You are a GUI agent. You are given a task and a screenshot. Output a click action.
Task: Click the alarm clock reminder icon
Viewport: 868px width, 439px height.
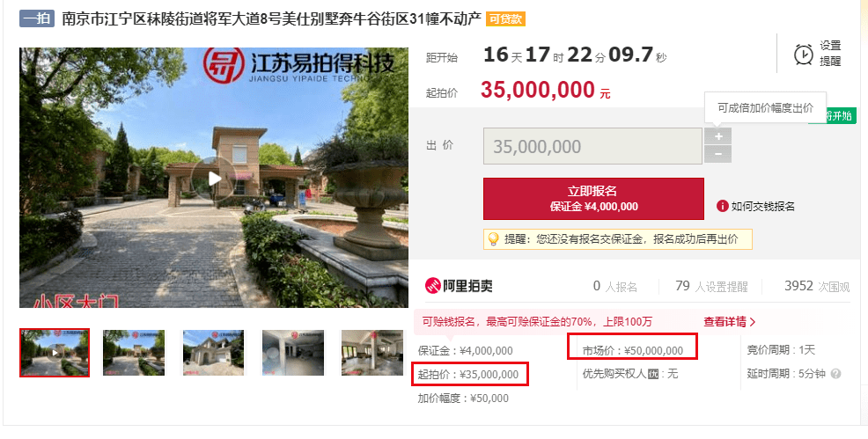(803, 55)
